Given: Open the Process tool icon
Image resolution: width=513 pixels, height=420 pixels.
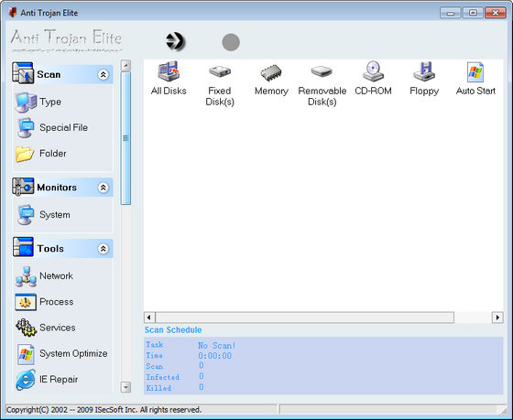Looking at the screenshot, I should coord(26,302).
